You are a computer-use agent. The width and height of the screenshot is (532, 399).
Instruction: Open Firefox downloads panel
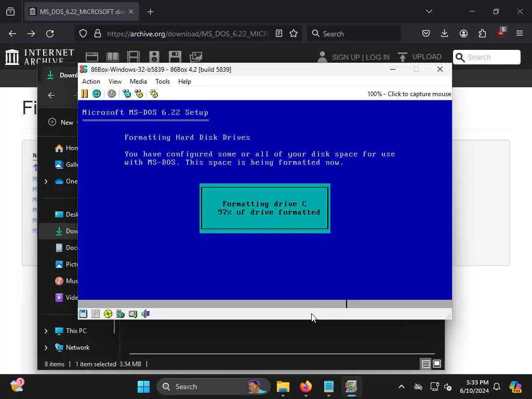(x=445, y=34)
